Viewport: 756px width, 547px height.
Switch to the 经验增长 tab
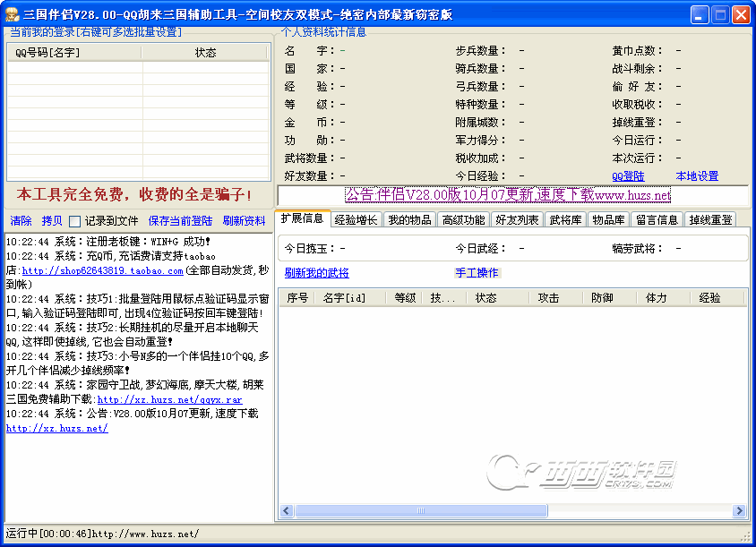tap(357, 220)
